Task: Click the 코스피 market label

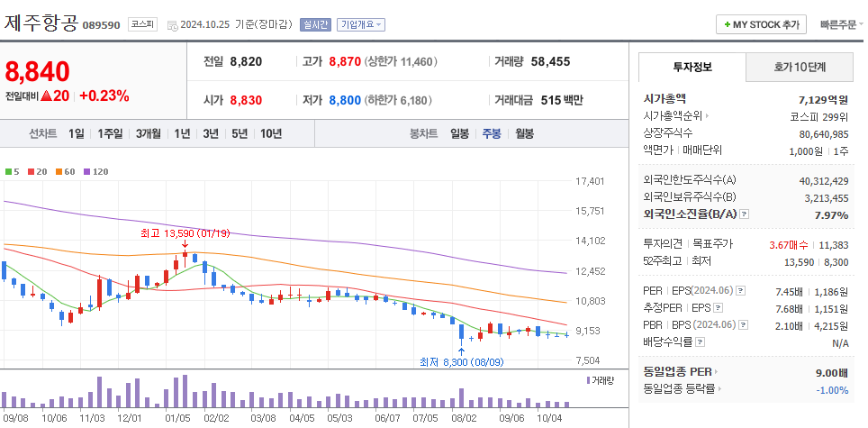Action: (x=143, y=24)
